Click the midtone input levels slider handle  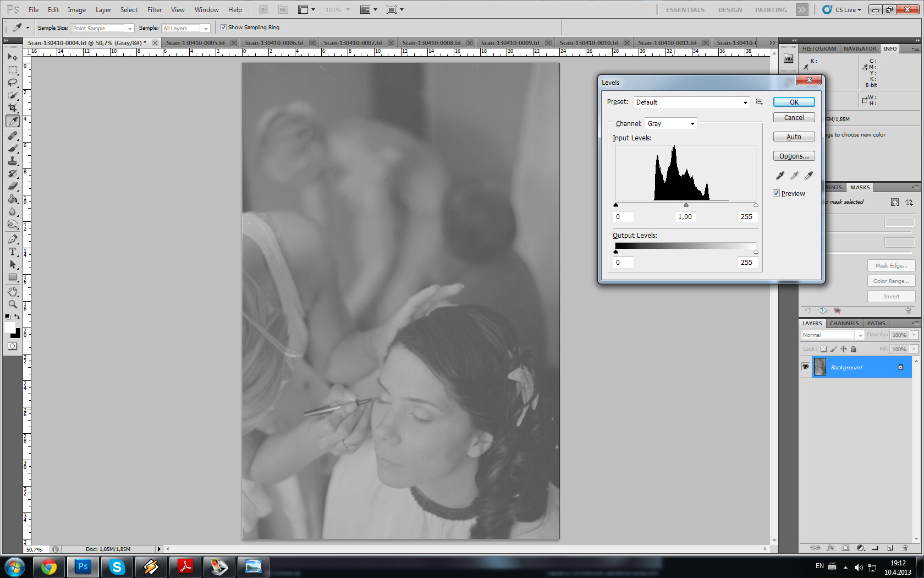pyautogui.click(x=686, y=205)
